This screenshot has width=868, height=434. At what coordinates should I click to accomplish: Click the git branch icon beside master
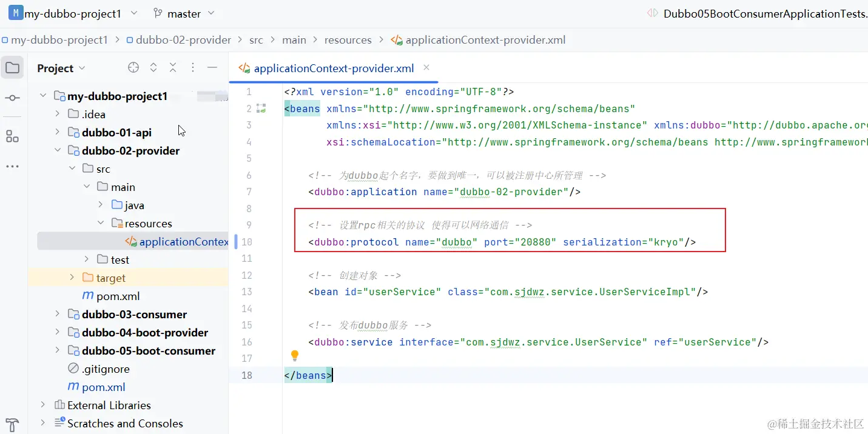coord(158,13)
